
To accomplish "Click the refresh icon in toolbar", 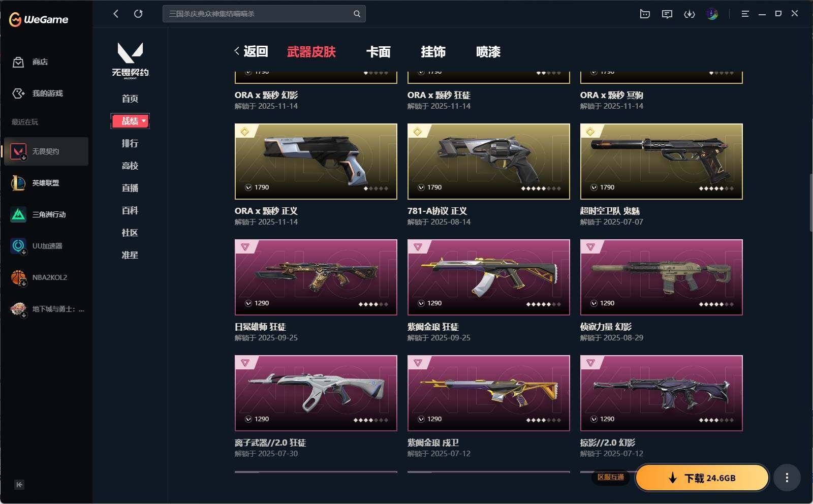I will tap(138, 14).
